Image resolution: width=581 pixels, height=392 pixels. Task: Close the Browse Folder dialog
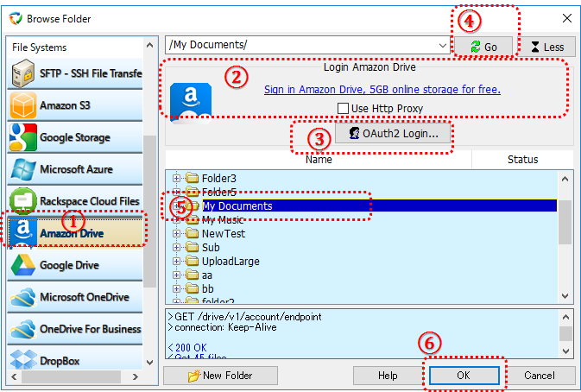point(566,18)
